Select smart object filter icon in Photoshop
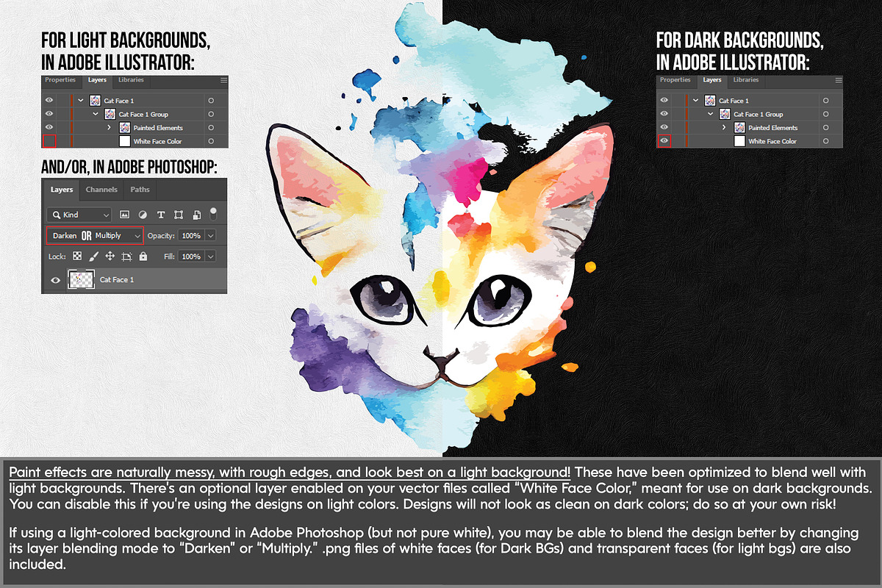 coord(197,215)
